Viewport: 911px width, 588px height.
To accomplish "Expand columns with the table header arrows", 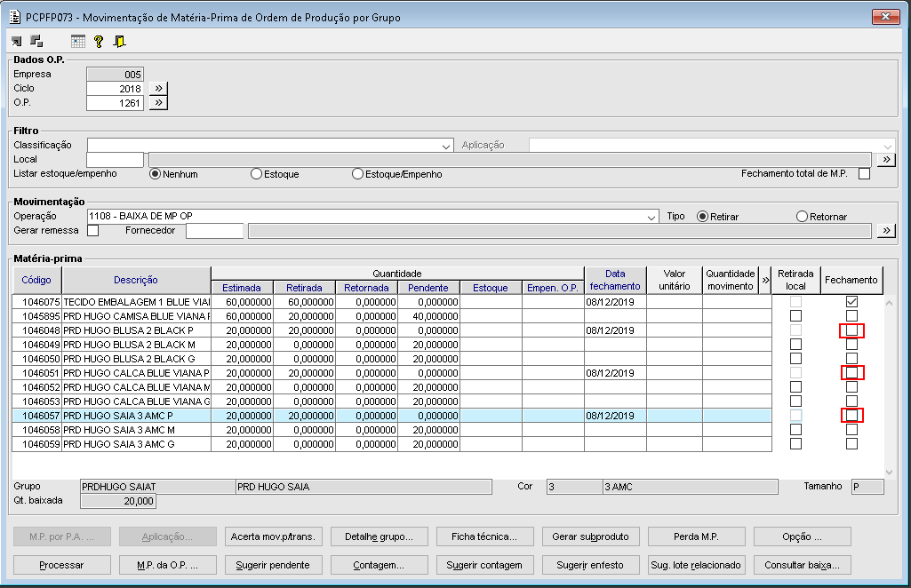I will click(765, 280).
